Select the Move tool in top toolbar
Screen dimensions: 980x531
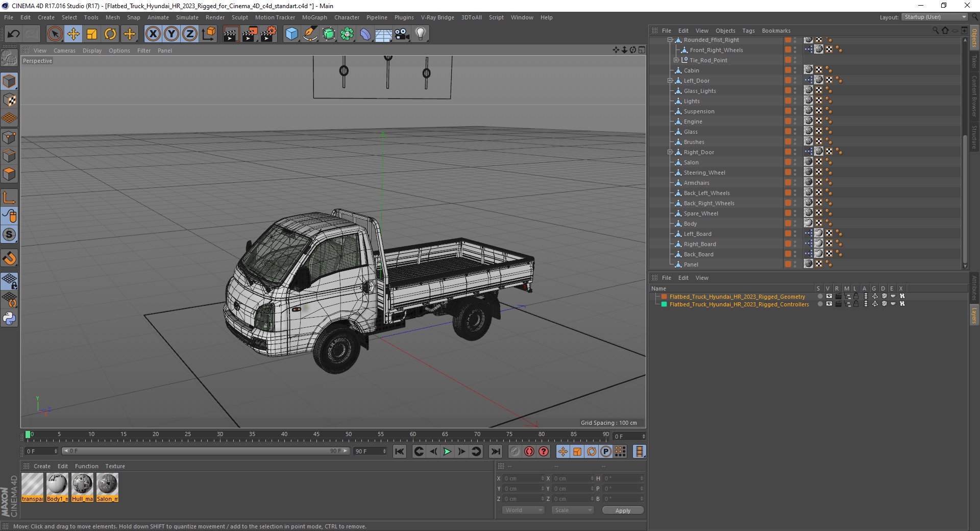(x=73, y=34)
